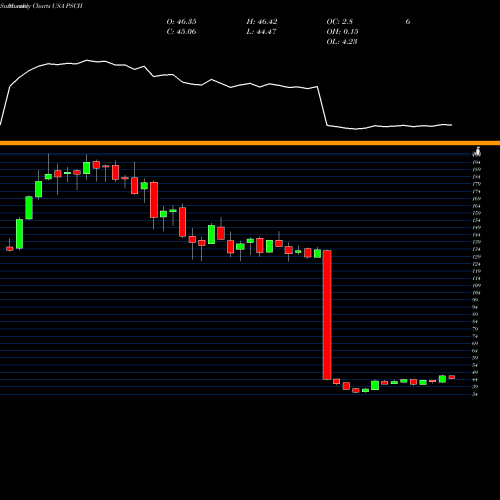Screen dimensions: 500x500
Task: Click the 109 price axis label
Action: (x=476, y=285)
